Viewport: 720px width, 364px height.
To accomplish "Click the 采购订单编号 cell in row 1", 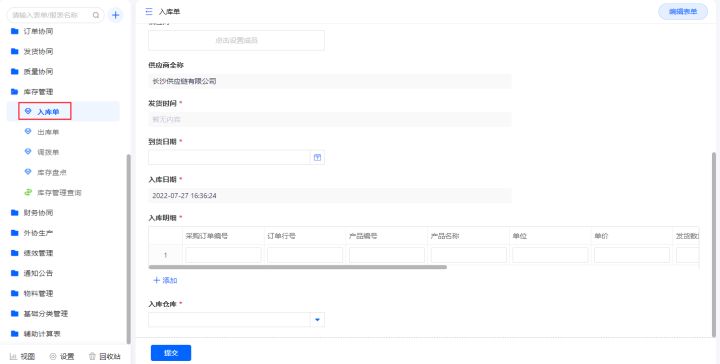I will [x=223, y=255].
